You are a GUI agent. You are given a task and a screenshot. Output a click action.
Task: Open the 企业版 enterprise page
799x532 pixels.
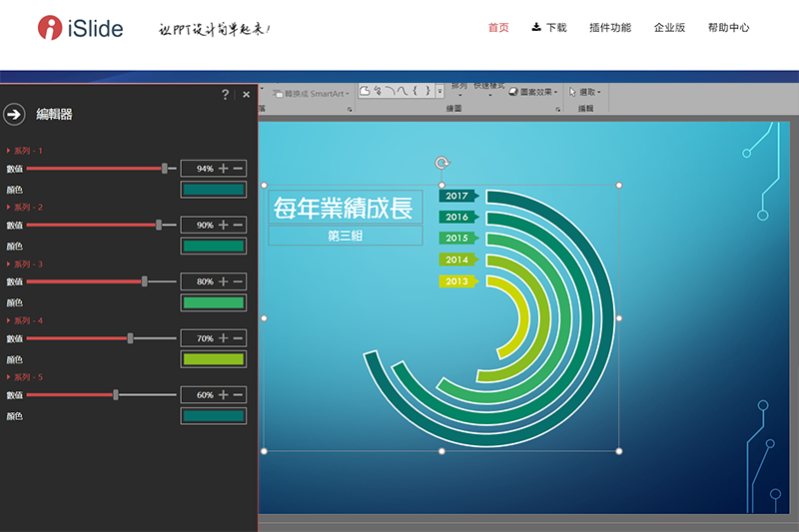(x=669, y=28)
